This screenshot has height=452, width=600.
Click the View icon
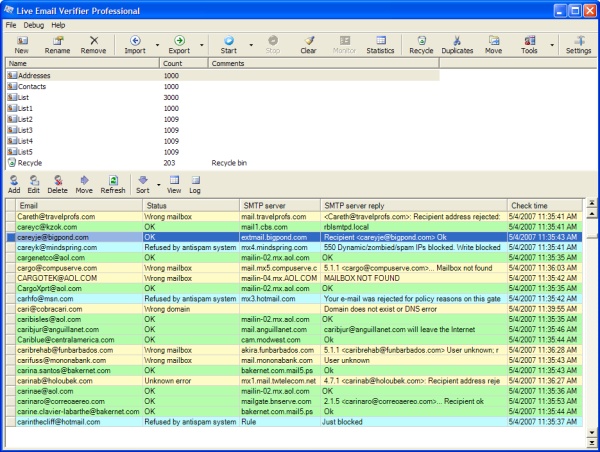coord(174,185)
